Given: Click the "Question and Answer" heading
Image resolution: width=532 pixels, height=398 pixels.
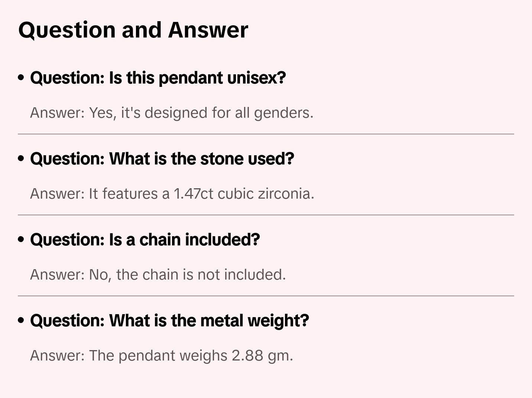Looking at the screenshot, I should [x=133, y=30].
